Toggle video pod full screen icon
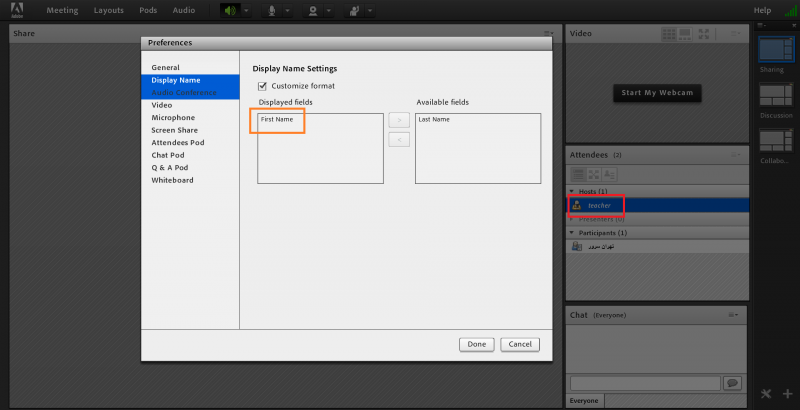 click(x=704, y=33)
